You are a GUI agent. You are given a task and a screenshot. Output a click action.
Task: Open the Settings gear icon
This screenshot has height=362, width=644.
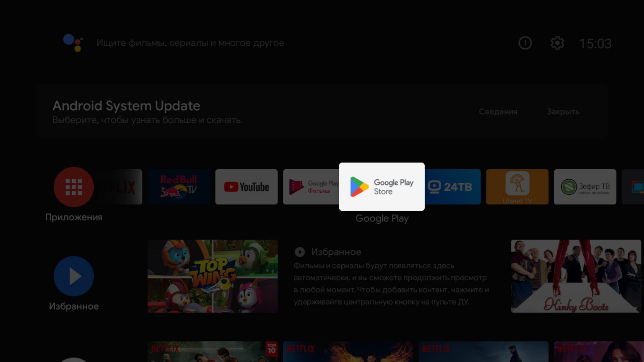557,43
